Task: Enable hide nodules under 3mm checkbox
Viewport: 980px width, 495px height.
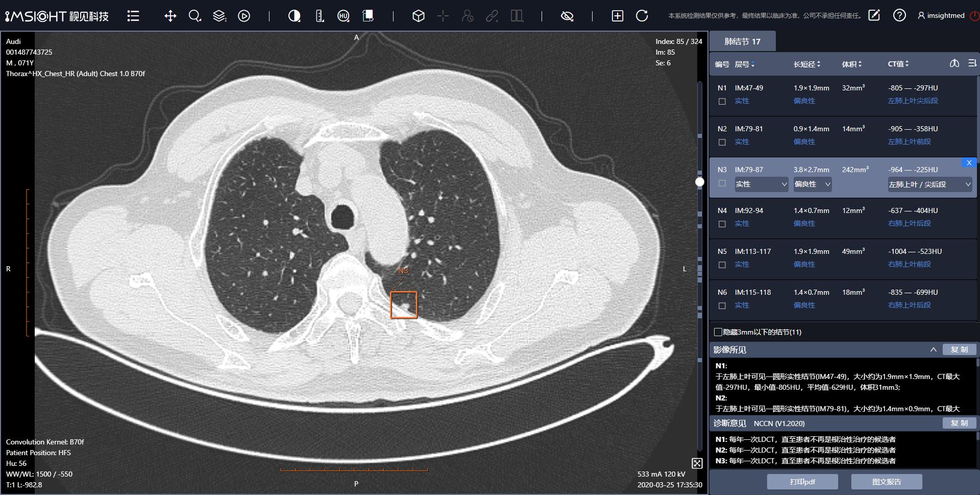Action: click(718, 332)
